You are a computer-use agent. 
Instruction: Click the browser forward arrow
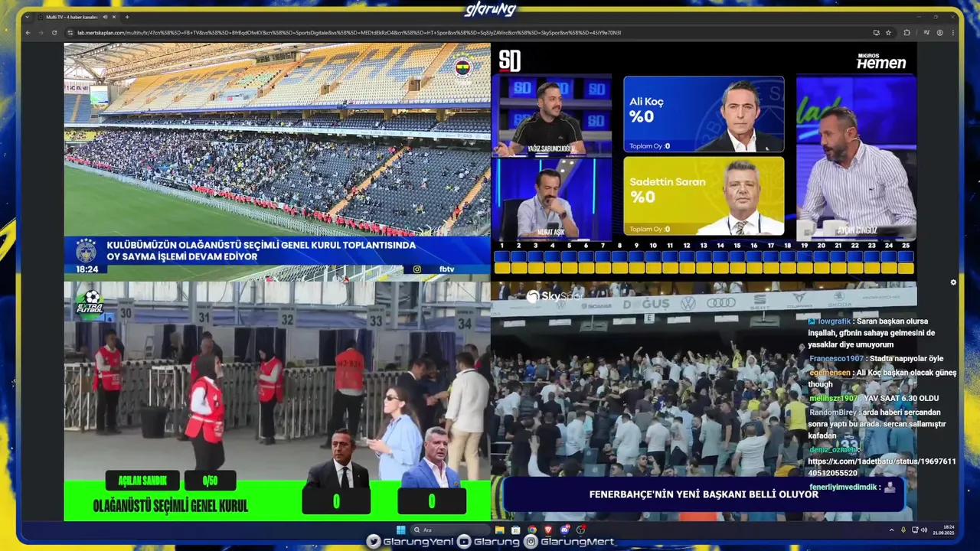click(x=41, y=33)
